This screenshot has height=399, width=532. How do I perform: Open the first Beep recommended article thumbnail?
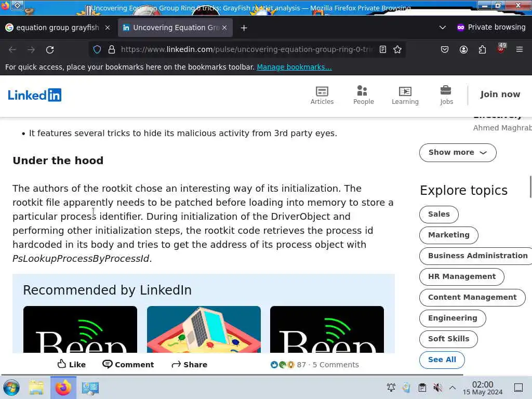pos(80,329)
